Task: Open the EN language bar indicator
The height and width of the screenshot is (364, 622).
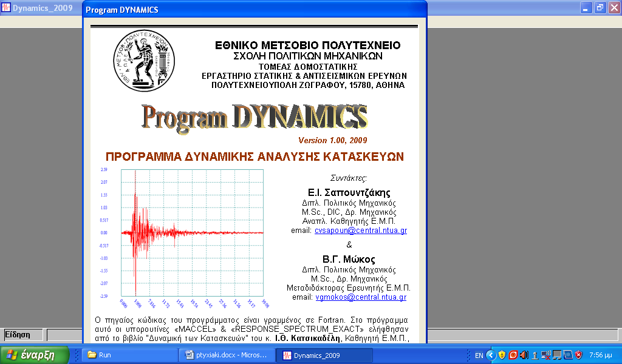Action: point(479,356)
